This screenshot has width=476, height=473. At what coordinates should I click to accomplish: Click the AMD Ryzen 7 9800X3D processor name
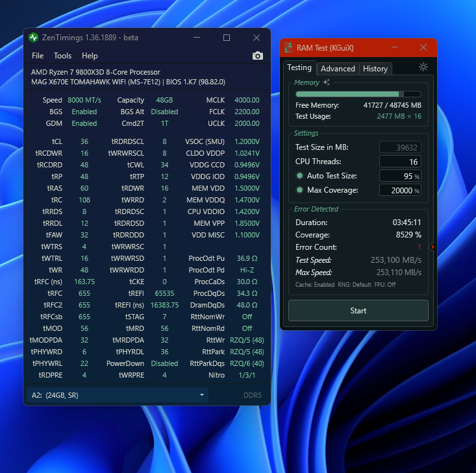click(95, 72)
